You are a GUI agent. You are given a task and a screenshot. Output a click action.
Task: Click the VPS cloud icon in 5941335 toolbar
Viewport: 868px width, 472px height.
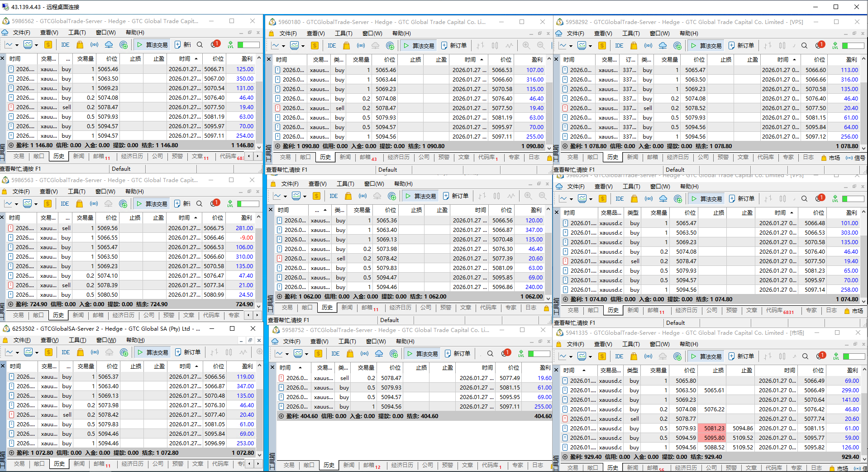[x=663, y=356]
